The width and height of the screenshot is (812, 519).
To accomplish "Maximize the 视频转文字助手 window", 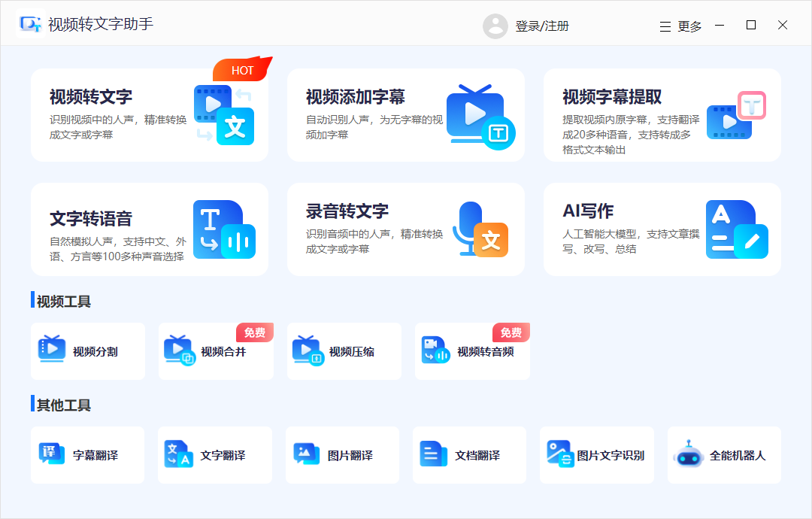I will point(751,25).
